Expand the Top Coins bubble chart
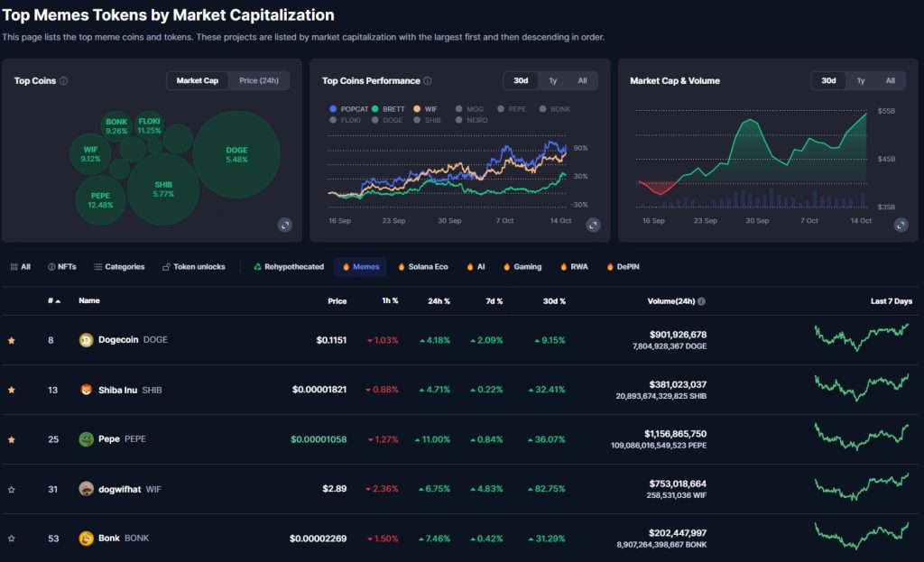Image resolution: width=924 pixels, height=562 pixels. pos(285,225)
